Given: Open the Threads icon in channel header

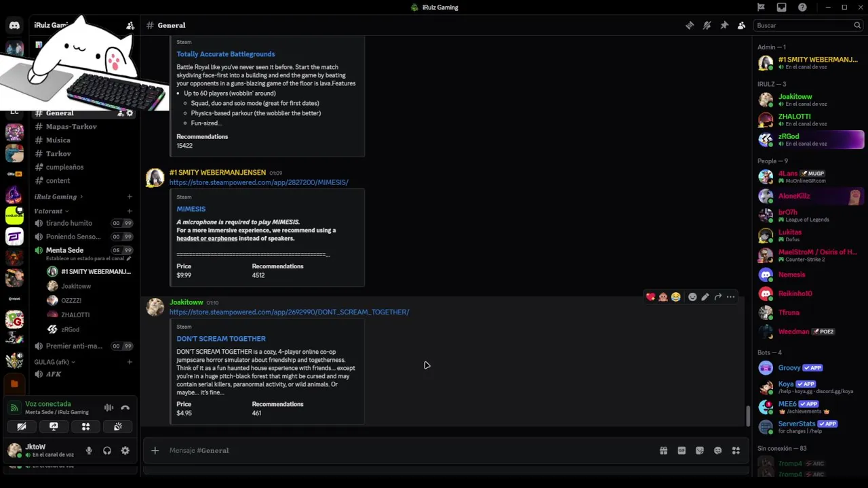Looking at the screenshot, I should [690, 25].
